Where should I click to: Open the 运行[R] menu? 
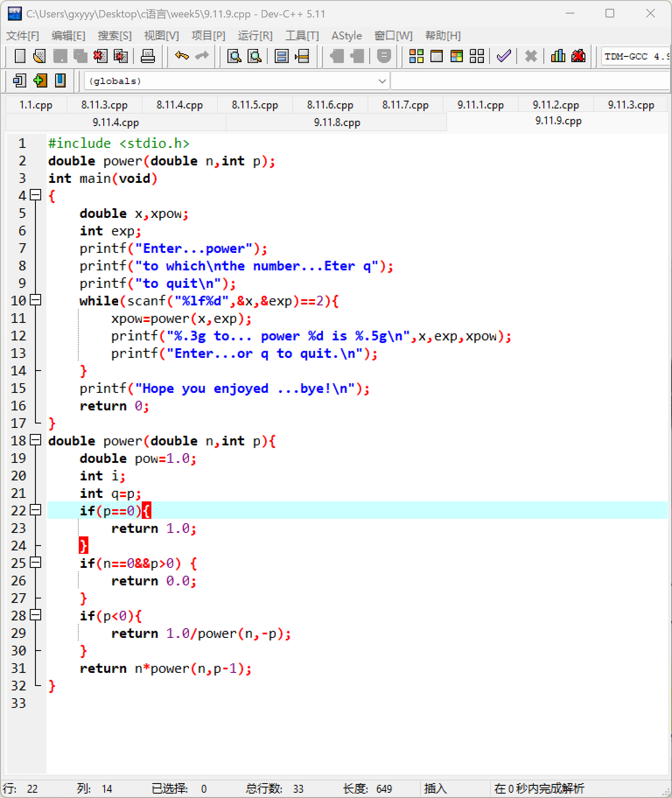coord(255,35)
